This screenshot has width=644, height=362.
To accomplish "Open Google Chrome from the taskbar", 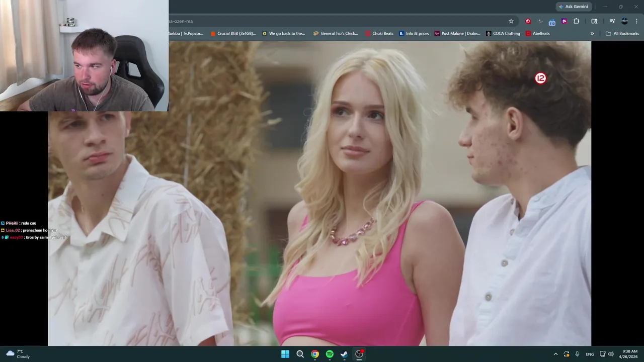I will point(314,354).
